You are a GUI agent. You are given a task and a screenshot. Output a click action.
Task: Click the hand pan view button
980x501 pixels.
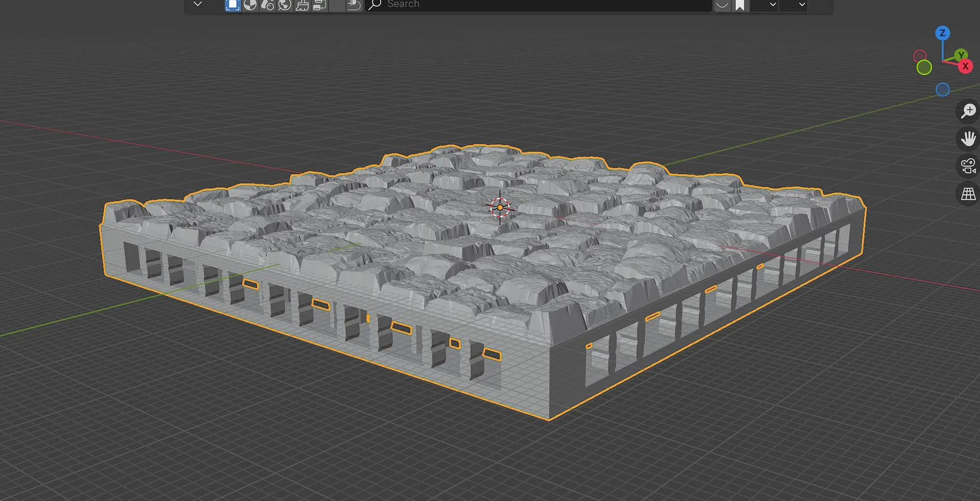tap(968, 138)
